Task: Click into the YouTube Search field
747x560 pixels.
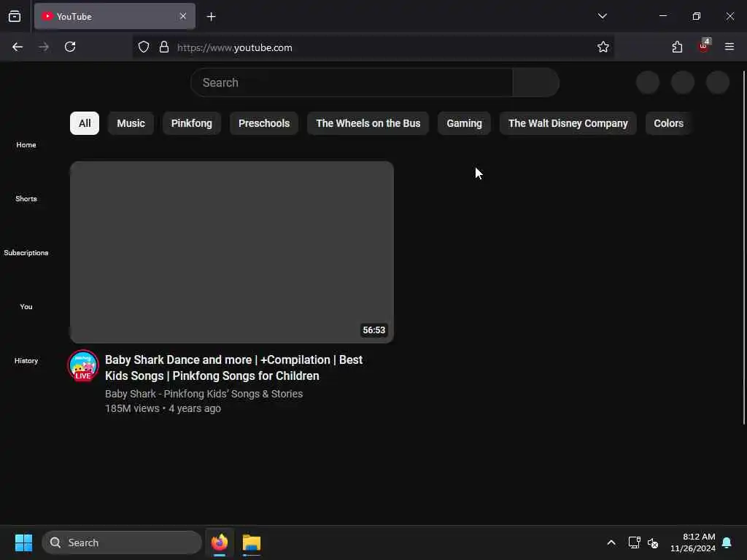Action: pos(352,82)
